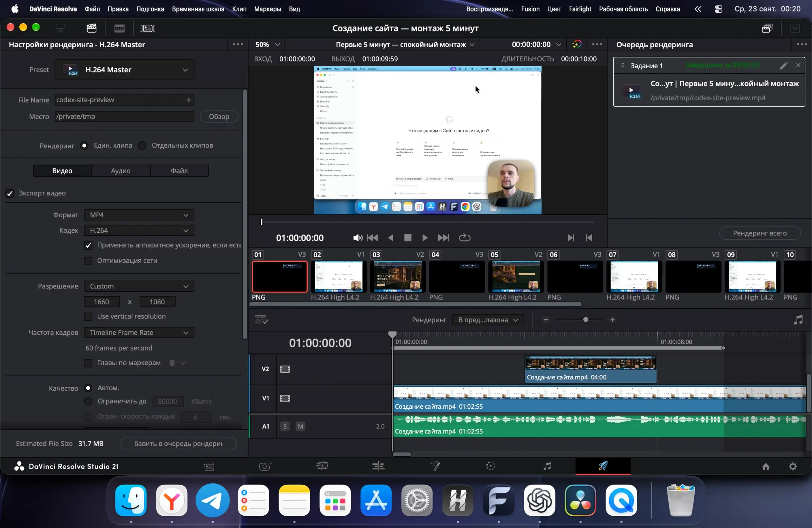Toggle the Tape toolbar icon
The width and height of the screenshot is (812, 528).
click(119, 28)
